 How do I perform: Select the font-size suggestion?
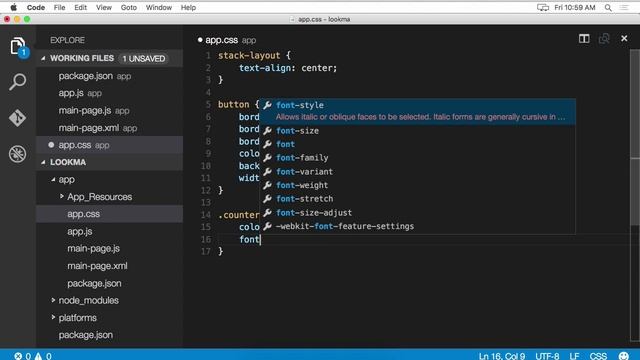[418, 131]
